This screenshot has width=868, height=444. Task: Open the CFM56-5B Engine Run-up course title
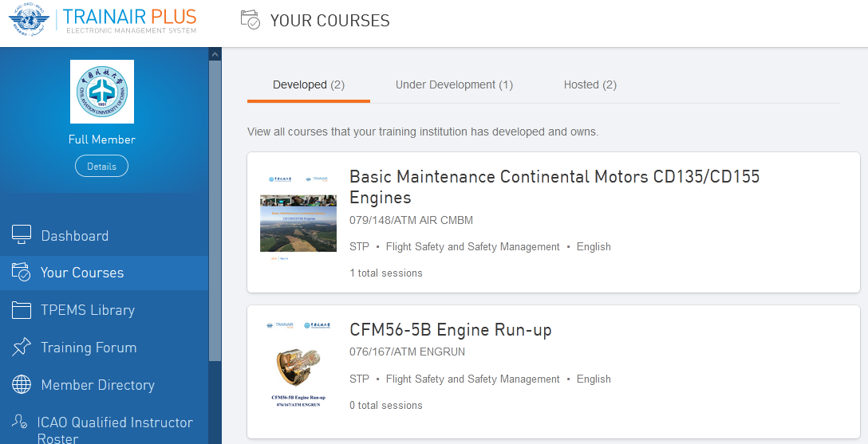[450, 330]
